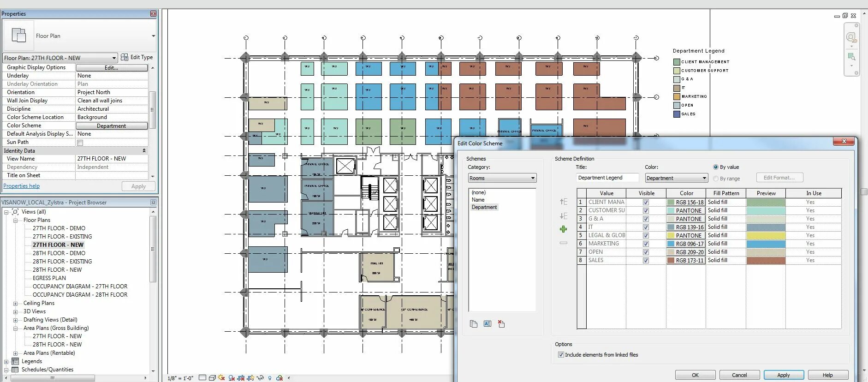Toggle shadows icon in view control bar
The image size is (868, 382).
232,378
